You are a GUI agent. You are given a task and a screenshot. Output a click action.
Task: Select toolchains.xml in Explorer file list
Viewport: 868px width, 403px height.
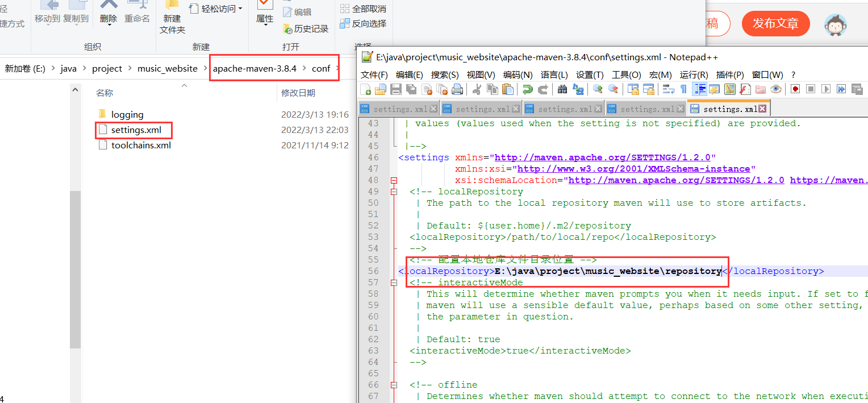tap(141, 145)
